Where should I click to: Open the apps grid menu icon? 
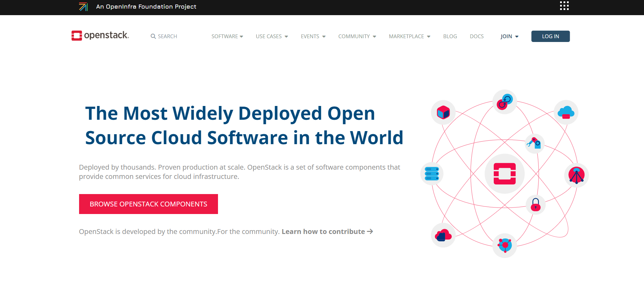click(564, 6)
